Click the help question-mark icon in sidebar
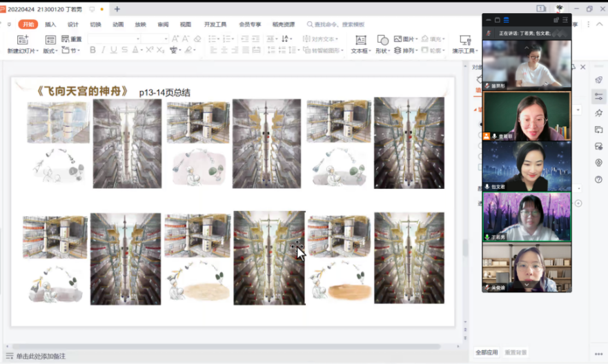 (599, 179)
